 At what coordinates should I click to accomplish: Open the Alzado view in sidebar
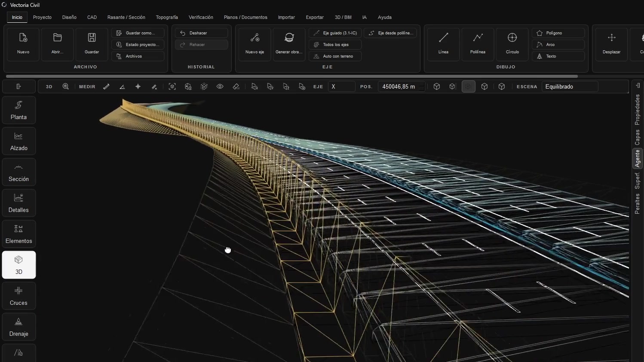(x=19, y=141)
